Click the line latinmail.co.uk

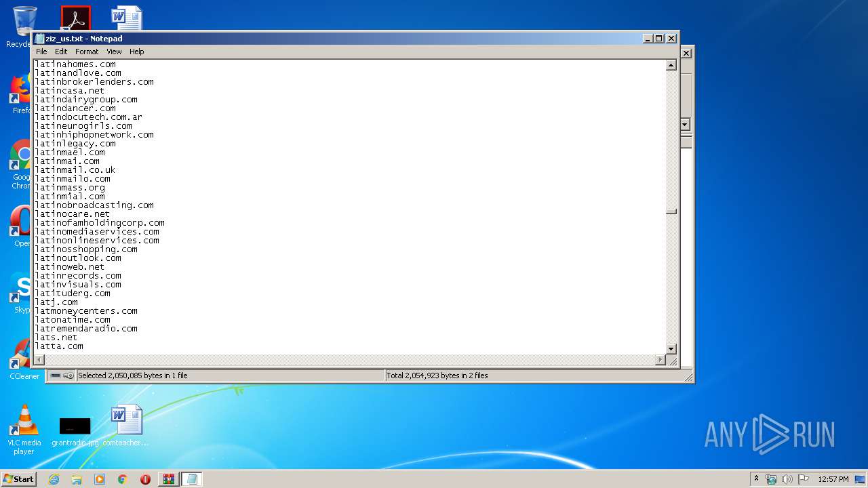tap(75, 170)
